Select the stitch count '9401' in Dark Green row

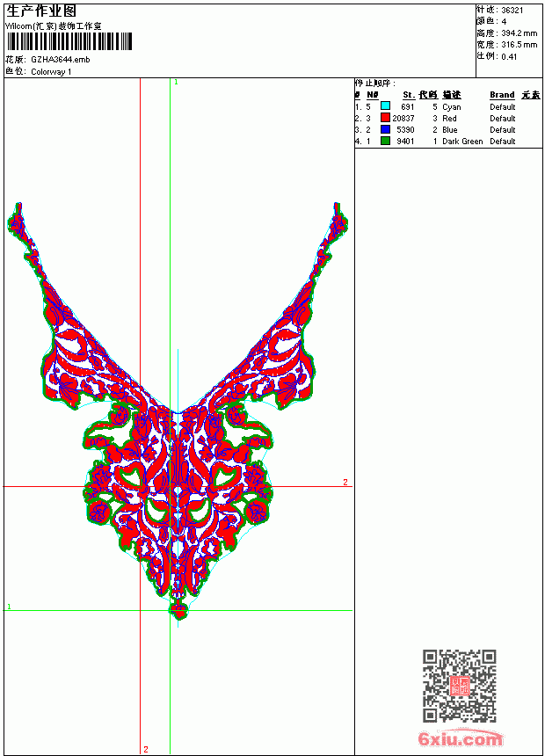405,142
